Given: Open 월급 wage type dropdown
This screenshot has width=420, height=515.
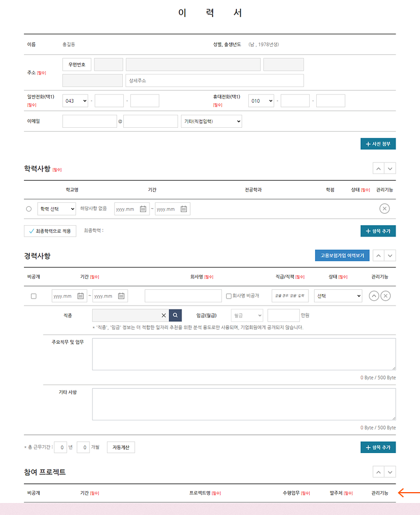Looking at the screenshot, I should (x=247, y=315).
